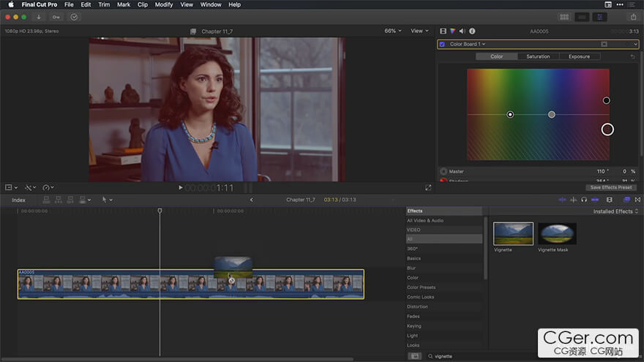Open the viewer zoom 66% dropdown

click(393, 31)
